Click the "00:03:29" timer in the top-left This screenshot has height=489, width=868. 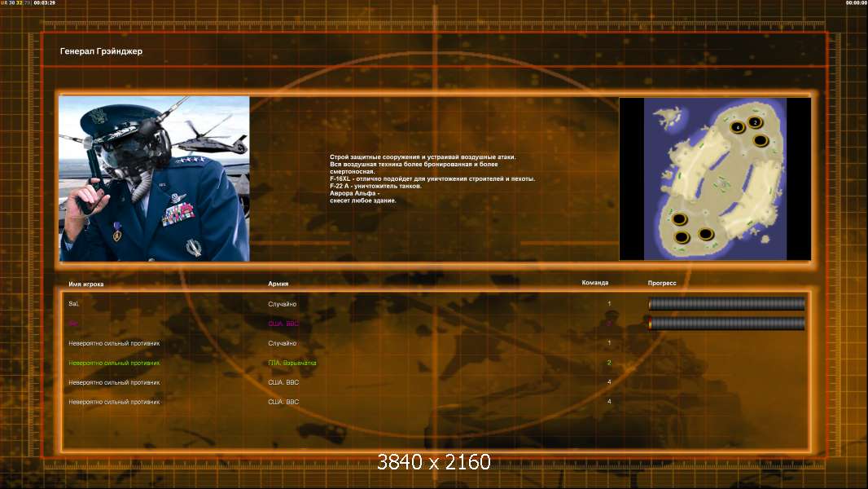tap(44, 2)
